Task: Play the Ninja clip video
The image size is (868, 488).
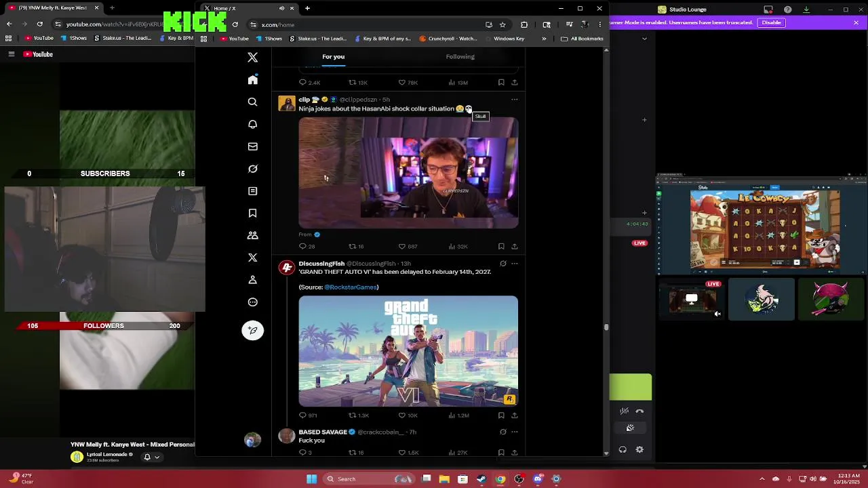Action: 408,173
